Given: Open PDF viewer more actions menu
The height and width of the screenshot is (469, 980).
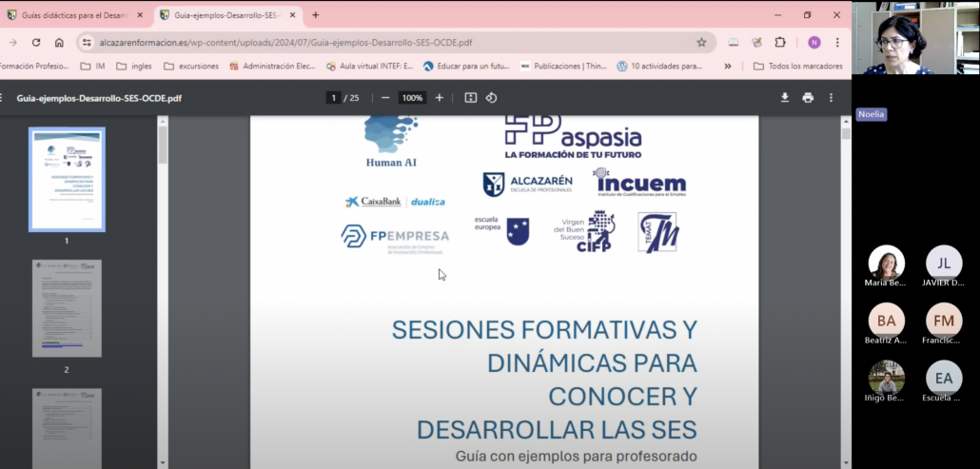Looking at the screenshot, I should pos(831,98).
